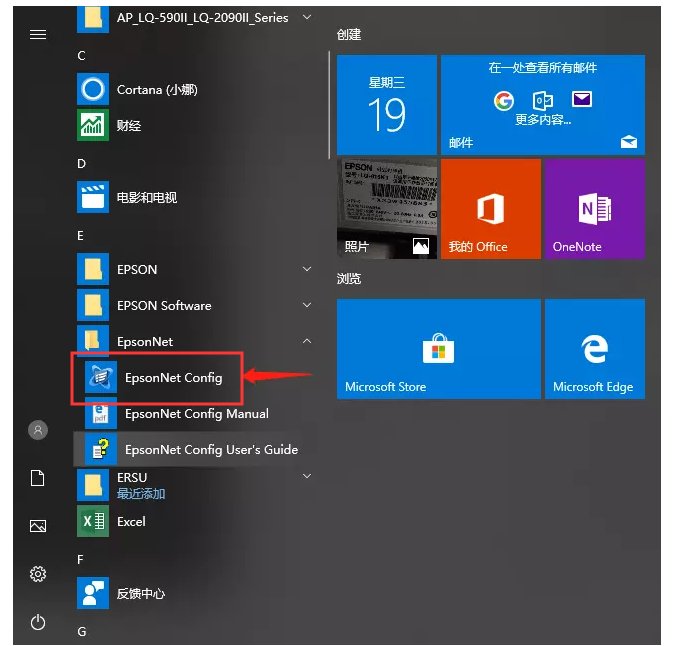
Task: Collapse the EpsonNet folder chevron
Action: coord(307,341)
